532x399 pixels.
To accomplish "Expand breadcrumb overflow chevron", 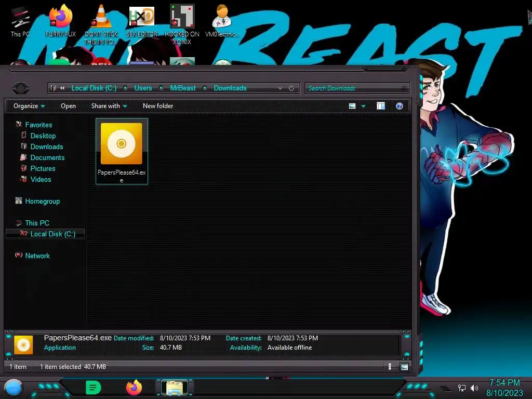I will pos(62,88).
